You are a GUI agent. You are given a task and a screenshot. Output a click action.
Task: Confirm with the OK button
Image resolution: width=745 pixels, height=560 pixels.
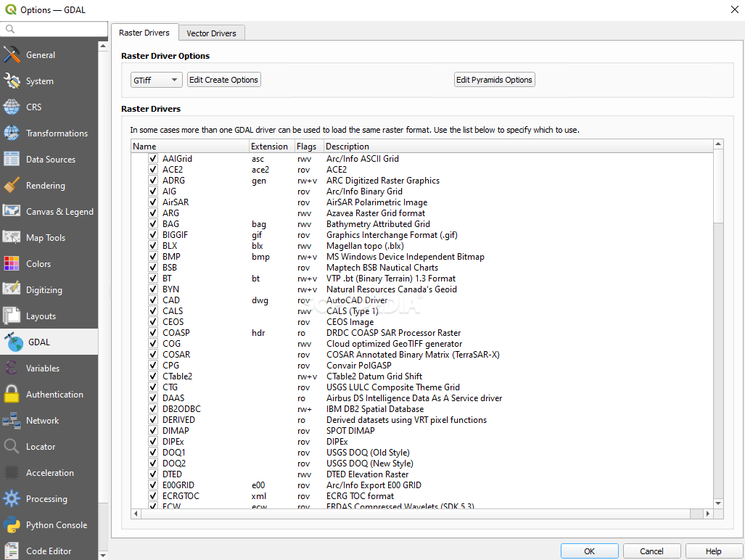point(589,551)
